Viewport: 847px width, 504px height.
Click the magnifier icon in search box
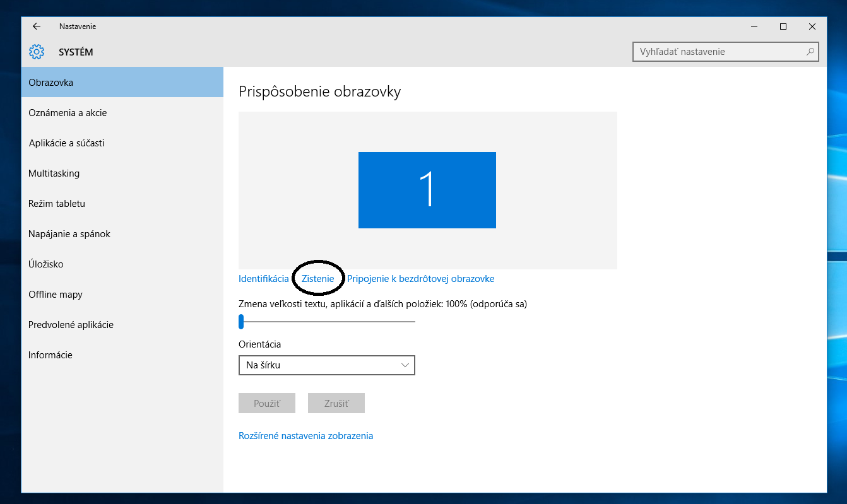coord(810,52)
